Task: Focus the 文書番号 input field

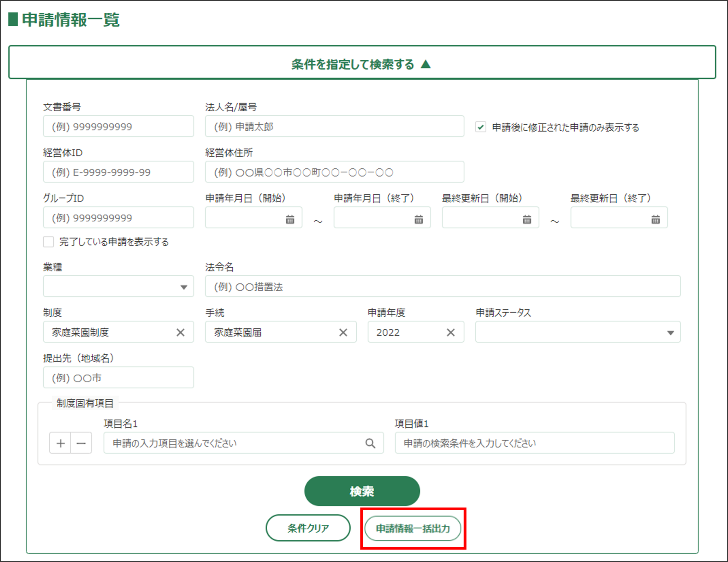Action: 118,127
